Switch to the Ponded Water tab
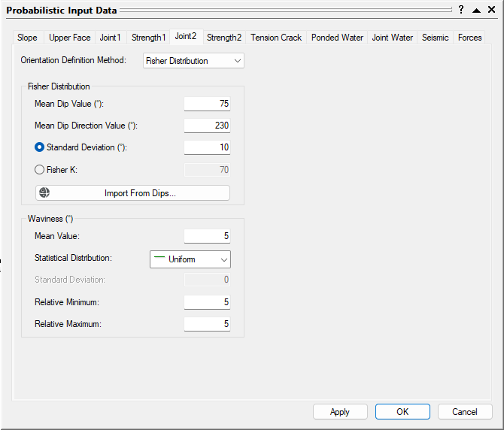Image resolution: width=504 pixels, height=430 pixels. pyautogui.click(x=337, y=38)
